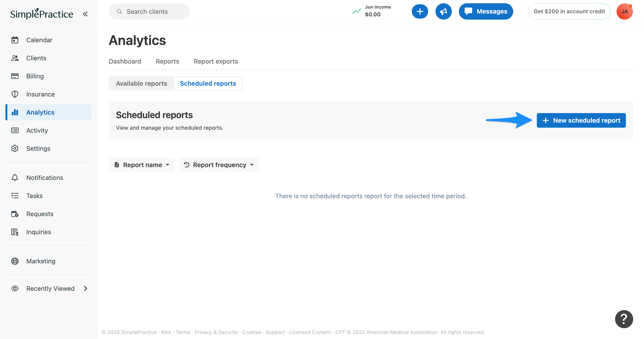Open the Report name filter dropdown

coord(142,165)
